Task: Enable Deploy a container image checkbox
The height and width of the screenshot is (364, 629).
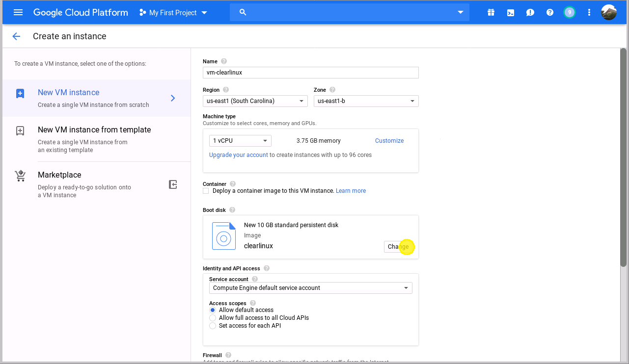Action: (206, 191)
